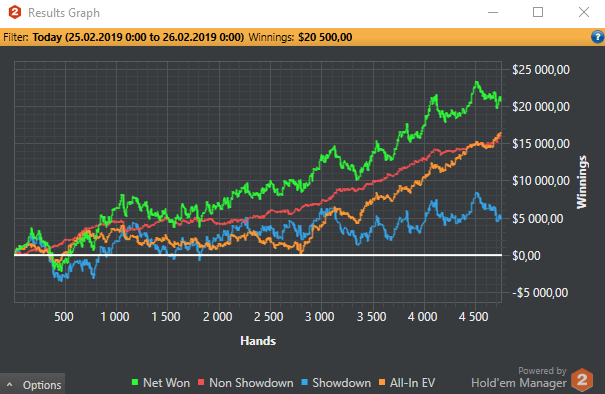Open the blue help question mark icon

[x=597, y=37]
